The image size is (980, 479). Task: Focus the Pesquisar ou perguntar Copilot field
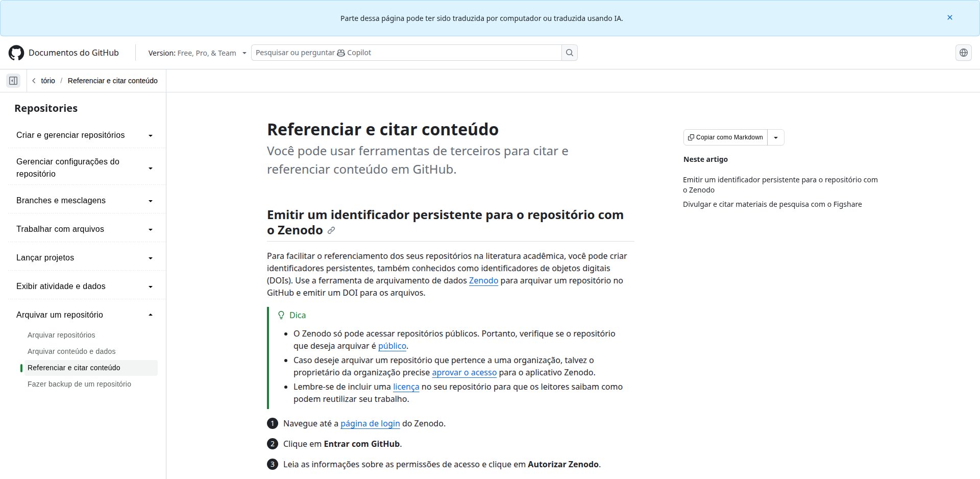[406, 53]
